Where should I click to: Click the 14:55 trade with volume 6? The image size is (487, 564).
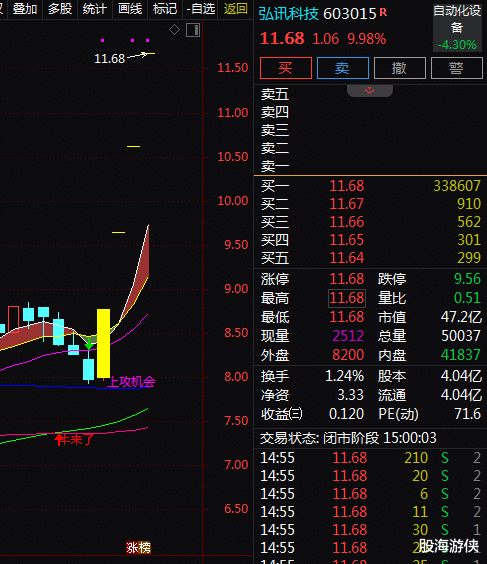[x=370, y=494]
